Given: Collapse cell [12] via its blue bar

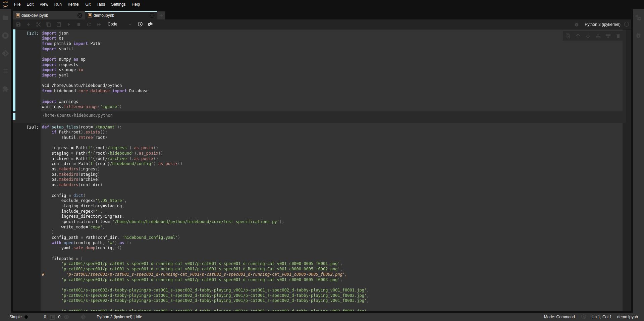Looking at the screenshot, I should [14, 70].
